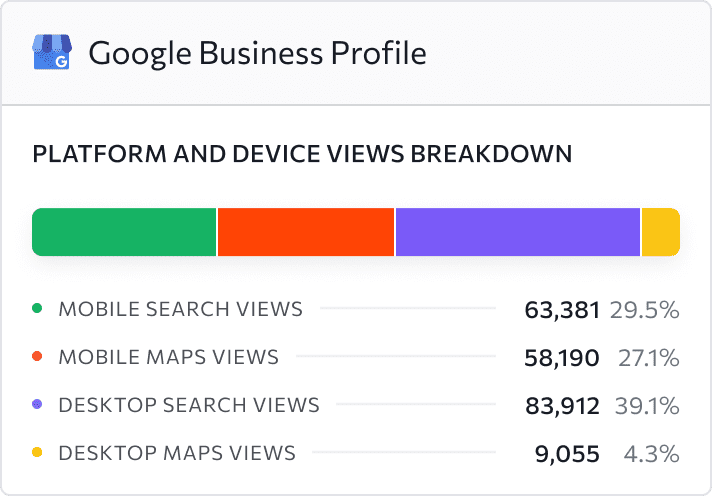Viewport: 712px width, 496px height.
Task: Open the Google Business Profile title
Action: [x=257, y=53]
